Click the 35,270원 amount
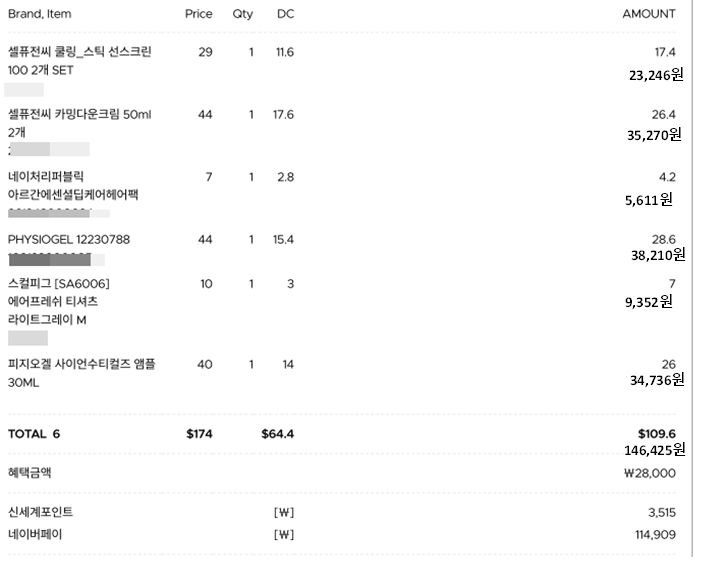 click(x=654, y=133)
